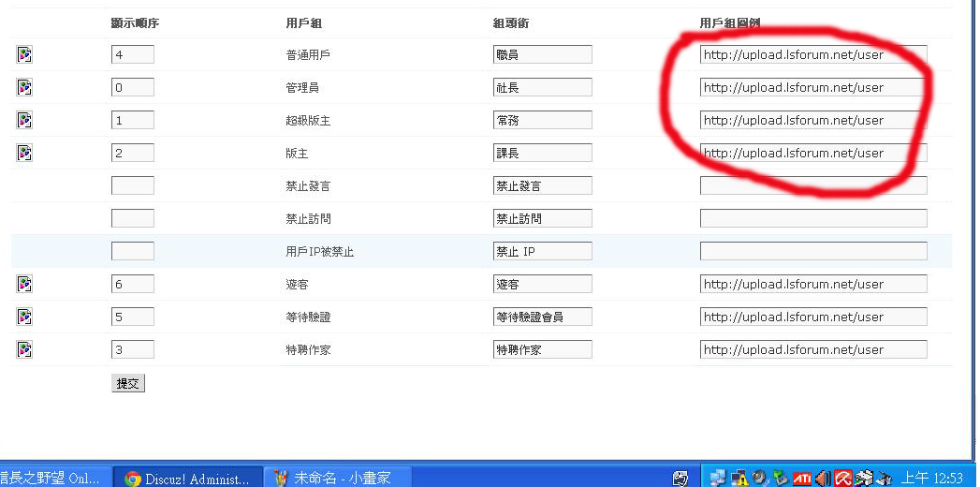Click the image icon beside 管理員 row
The height and width of the screenshot is (487, 980).
[x=24, y=87]
